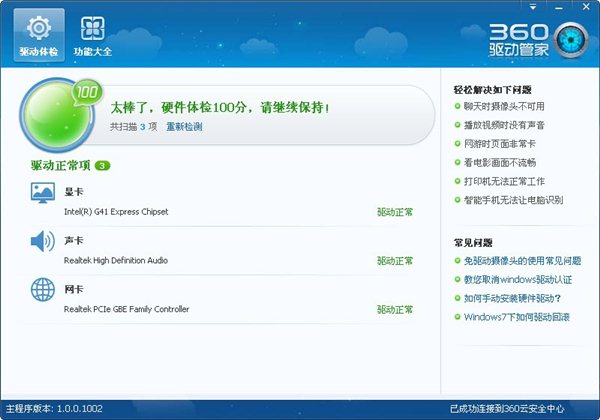This screenshot has width=600, height=420.
Task: Click 已成功连接到360云安全中心 status text
Action: (507, 409)
